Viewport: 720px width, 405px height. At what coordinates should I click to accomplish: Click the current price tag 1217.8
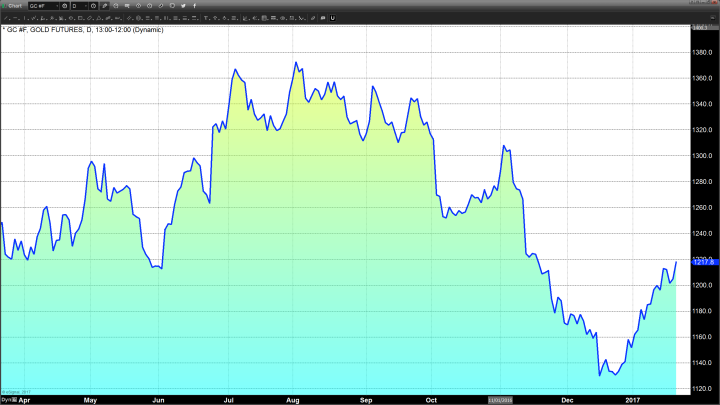701,263
